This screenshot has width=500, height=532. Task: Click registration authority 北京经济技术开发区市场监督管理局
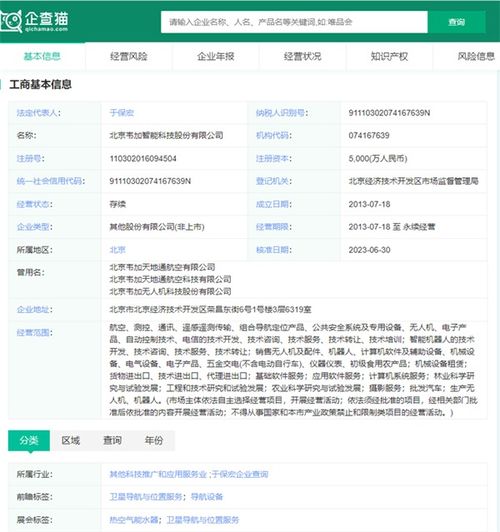click(414, 181)
